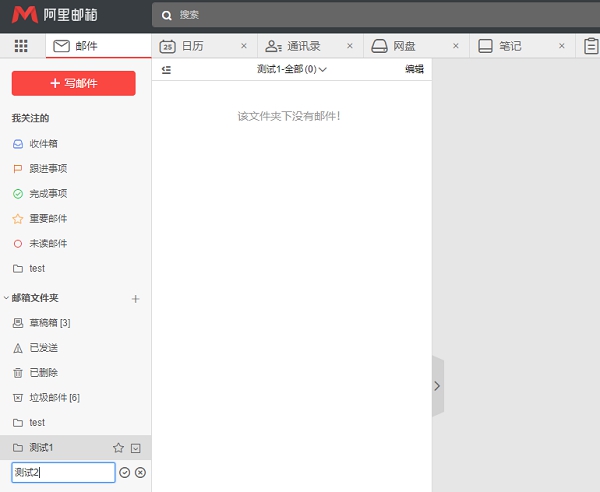Open the app grid launcher icon

point(21,46)
